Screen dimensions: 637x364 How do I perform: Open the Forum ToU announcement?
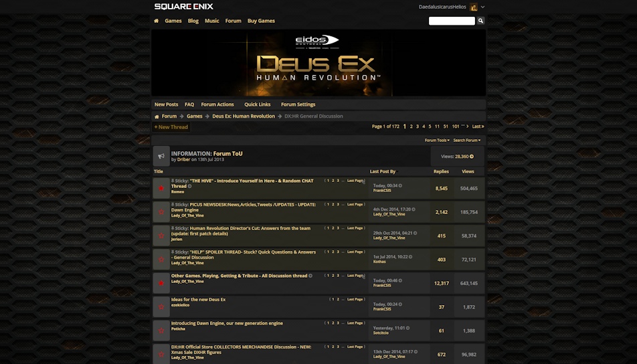[x=227, y=154]
